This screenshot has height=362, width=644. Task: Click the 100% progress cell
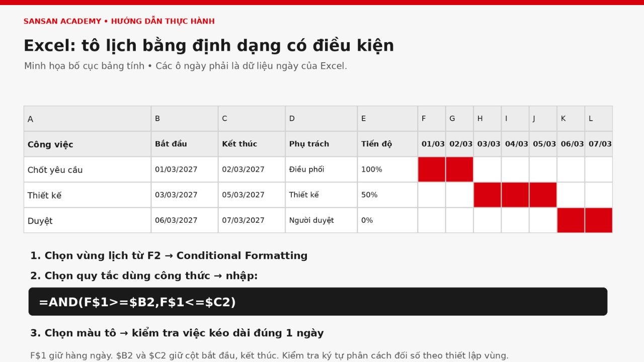click(x=387, y=169)
